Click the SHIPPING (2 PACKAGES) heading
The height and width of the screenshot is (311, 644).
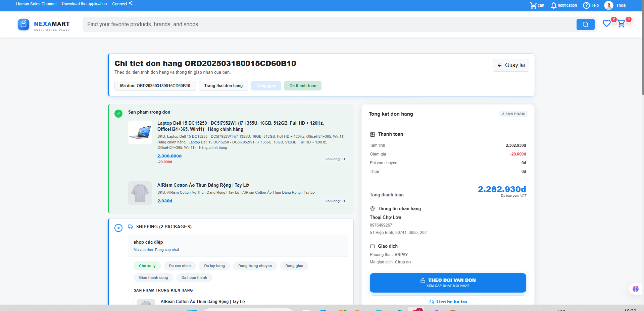click(164, 227)
